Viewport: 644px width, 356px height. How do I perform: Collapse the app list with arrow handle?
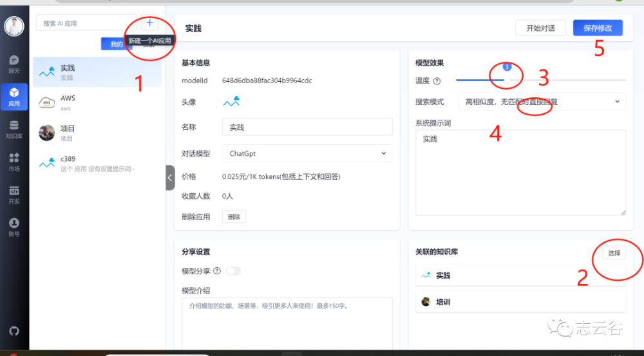pyautogui.click(x=170, y=178)
